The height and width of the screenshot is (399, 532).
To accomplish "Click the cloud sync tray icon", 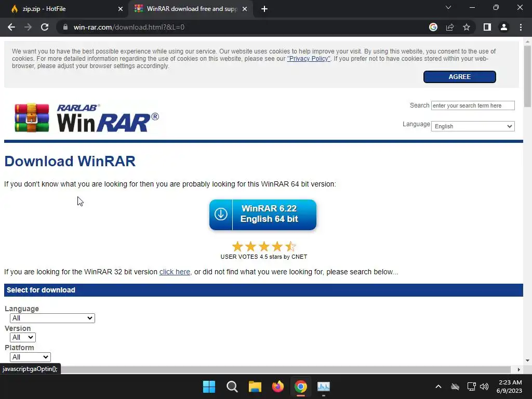I will 455,387.
